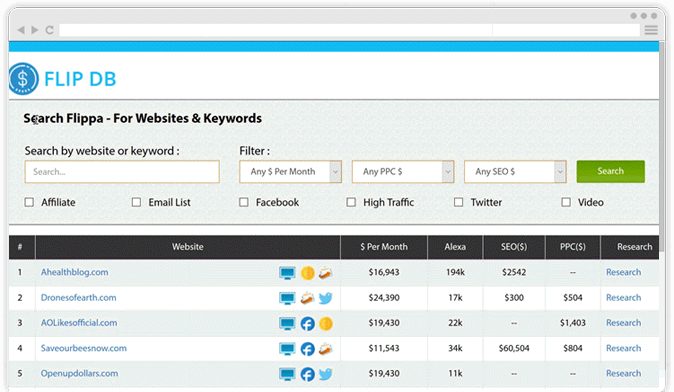Click the Alexa column header
The width and height of the screenshot is (674, 392).
coord(455,247)
